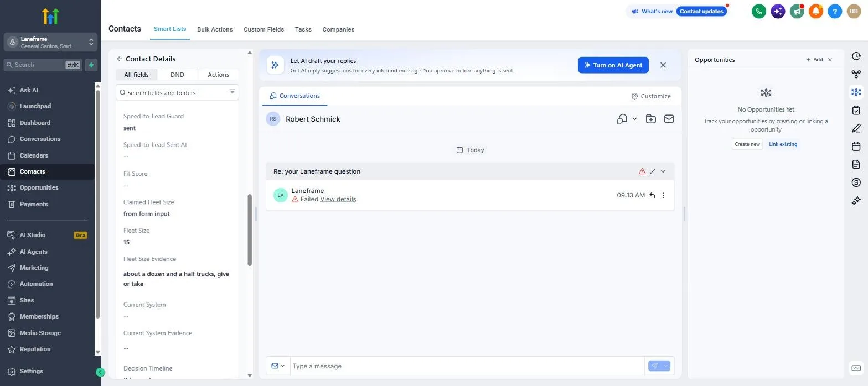The image size is (868, 386).
Task: Collapse the Re: your Laneframe question thread
Action: point(663,171)
